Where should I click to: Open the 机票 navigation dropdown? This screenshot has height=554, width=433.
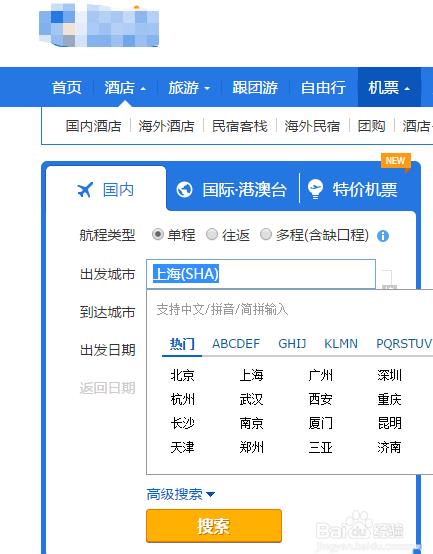[389, 87]
